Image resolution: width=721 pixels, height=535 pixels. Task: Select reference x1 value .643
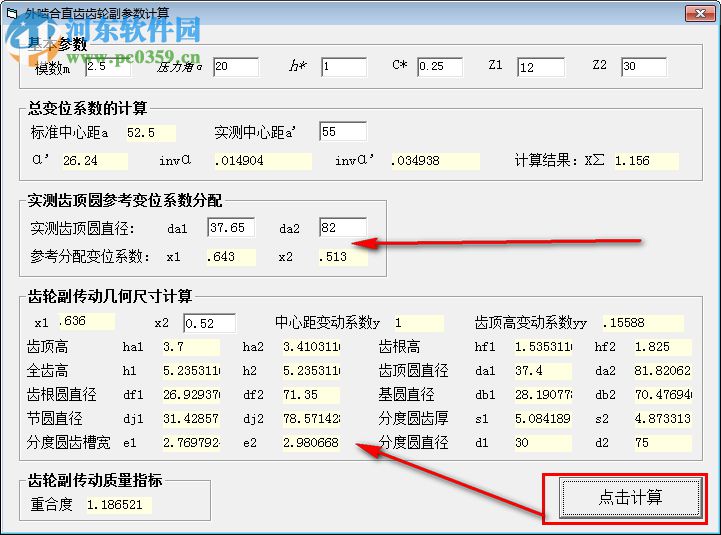tap(231, 257)
